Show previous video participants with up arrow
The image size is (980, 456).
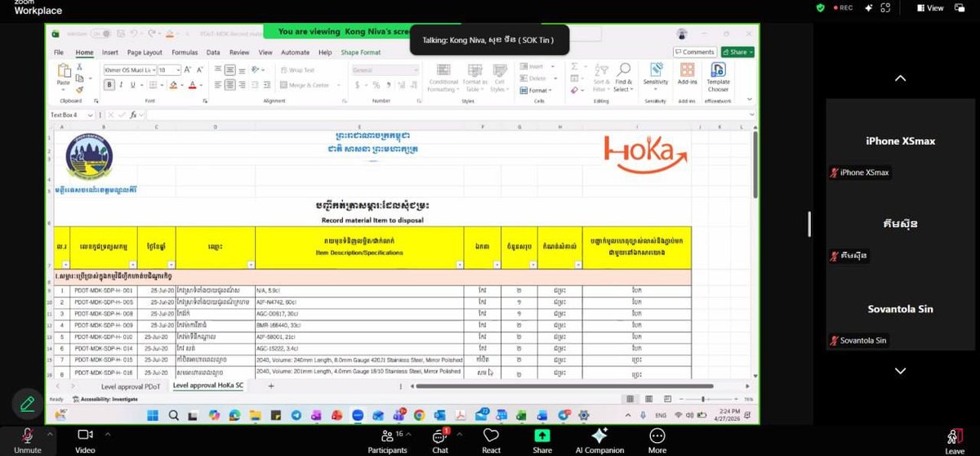[x=900, y=78]
